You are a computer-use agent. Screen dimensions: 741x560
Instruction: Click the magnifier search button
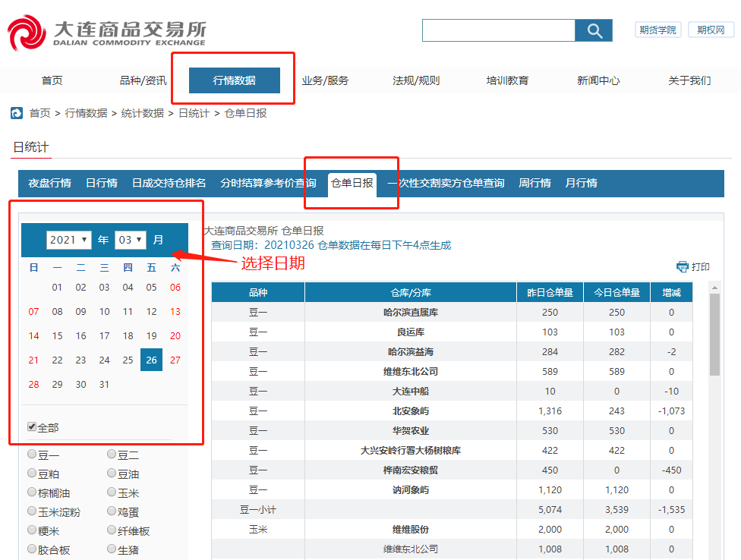594,30
